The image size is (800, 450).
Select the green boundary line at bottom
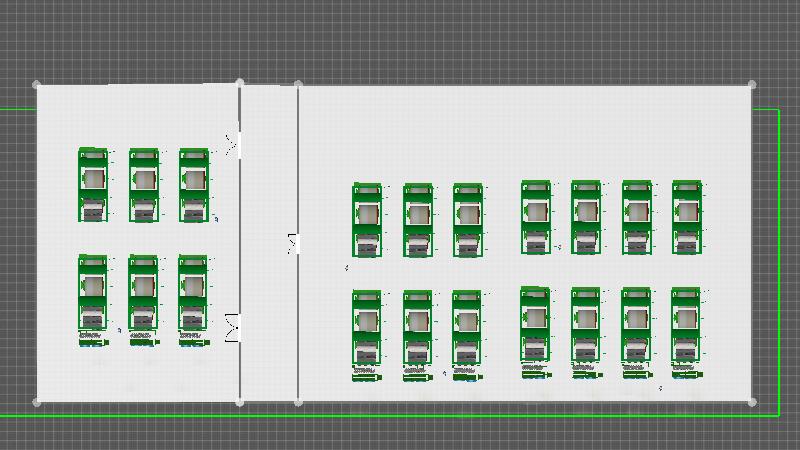pyautogui.click(x=400, y=414)
